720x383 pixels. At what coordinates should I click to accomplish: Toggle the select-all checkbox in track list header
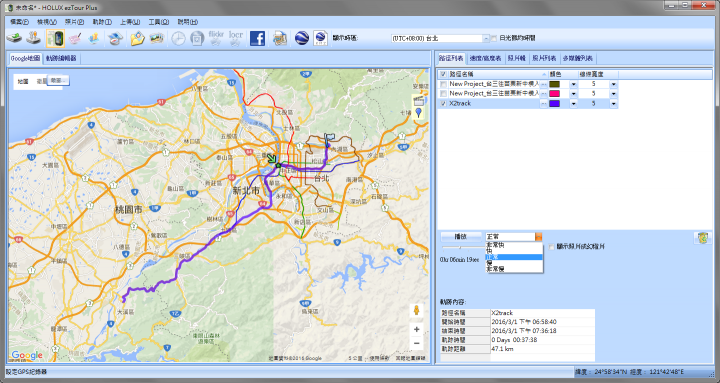click(443, 74)
